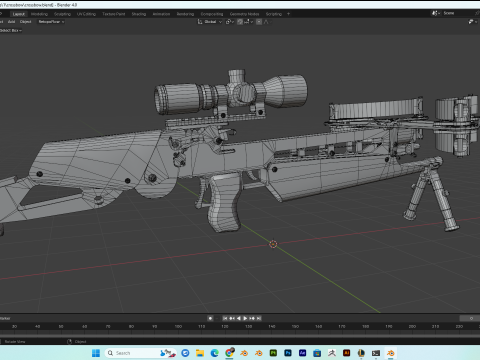Open the Texture Paint workspace tab
Viewport: 480px width, 360px height.
(x=114, y=14)
